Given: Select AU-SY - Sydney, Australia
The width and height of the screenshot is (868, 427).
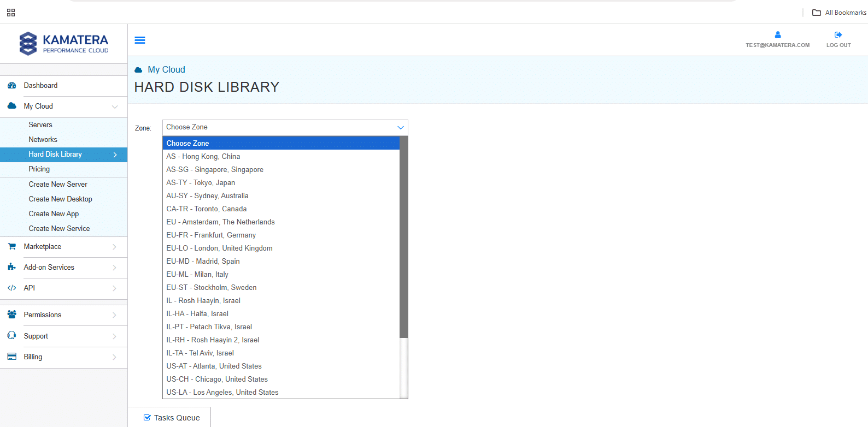Looking at the screenshot, I should point(281,195).
